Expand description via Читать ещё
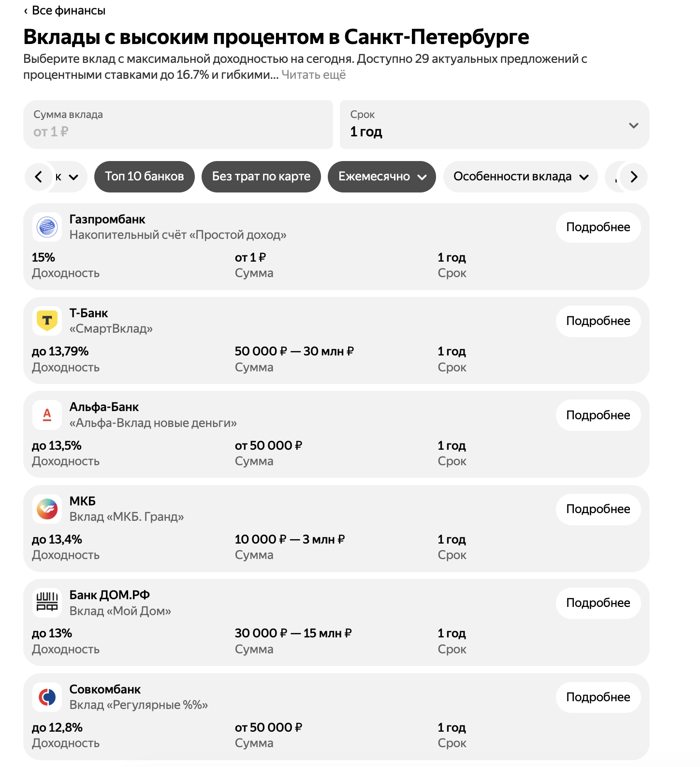Image resolution: width=700 pixels, height=767 pixels. pos(314,74)
